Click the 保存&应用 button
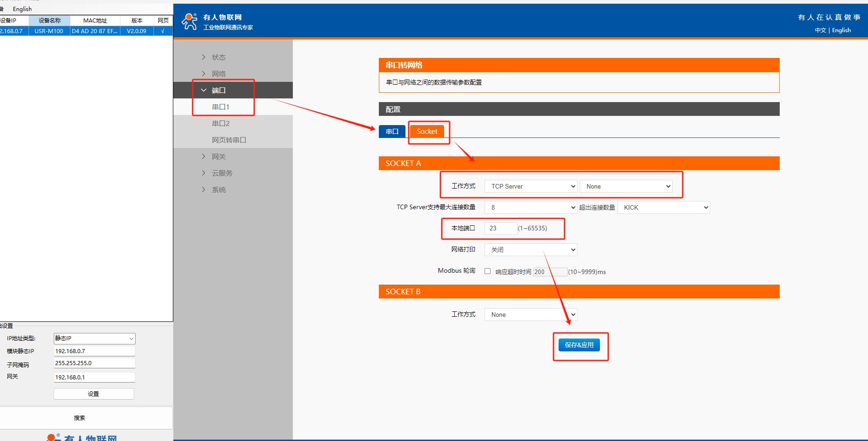The width and height of the screenshot is (868, 441). pos(579,345)
